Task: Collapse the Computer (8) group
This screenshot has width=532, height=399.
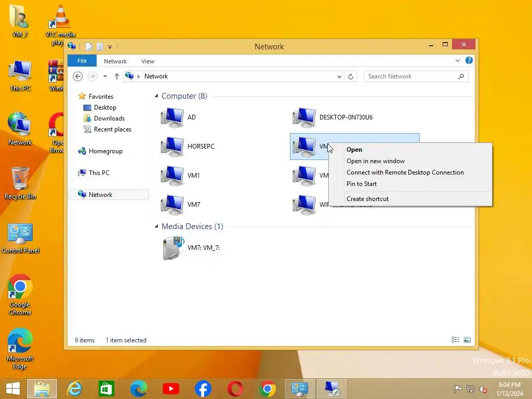Action: 156,96
